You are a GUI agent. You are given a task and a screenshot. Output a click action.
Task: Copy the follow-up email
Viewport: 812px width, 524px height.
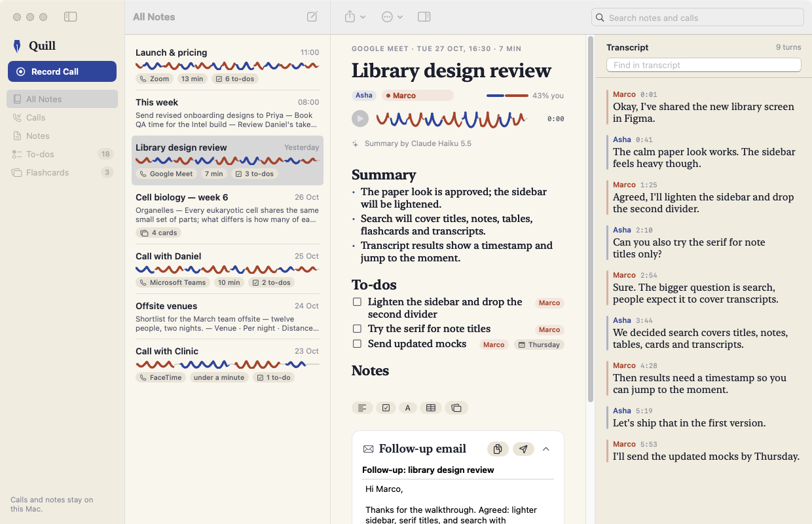[498, 449]
